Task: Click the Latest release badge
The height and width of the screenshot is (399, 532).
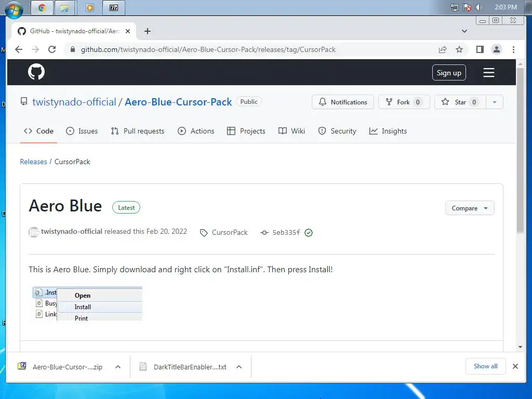Action: pyautogui.click(x=126, y=208)
